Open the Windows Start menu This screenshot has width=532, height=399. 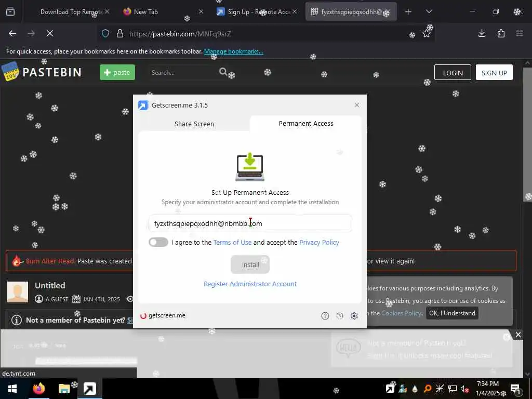click(12, 389)
